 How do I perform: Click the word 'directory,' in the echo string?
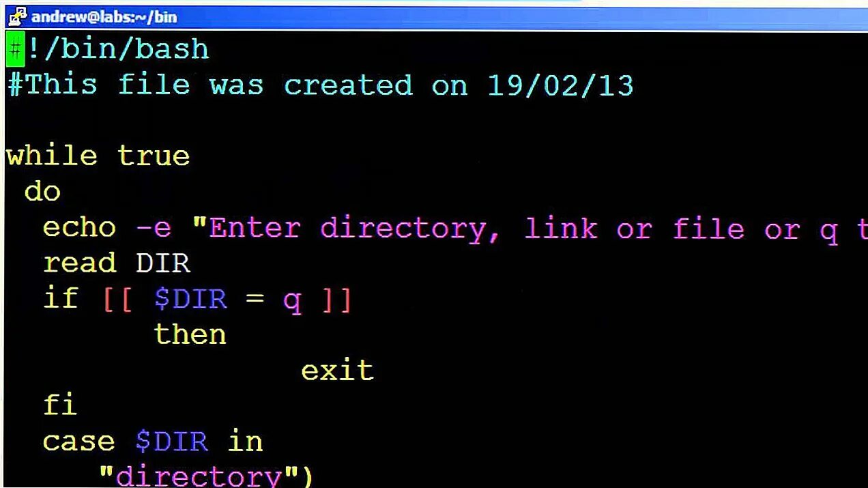[410, 228]
